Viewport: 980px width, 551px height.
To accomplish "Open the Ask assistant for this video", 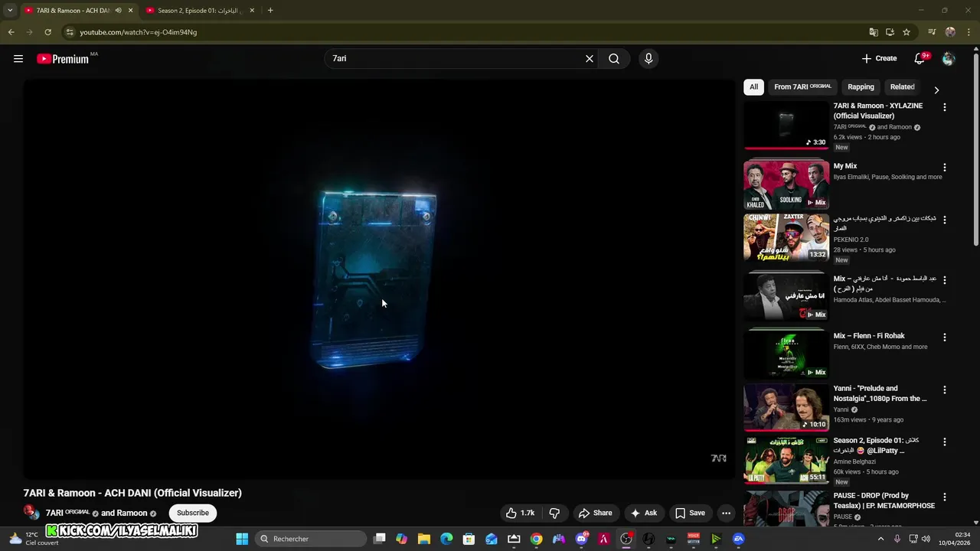I will click(643, 513).
